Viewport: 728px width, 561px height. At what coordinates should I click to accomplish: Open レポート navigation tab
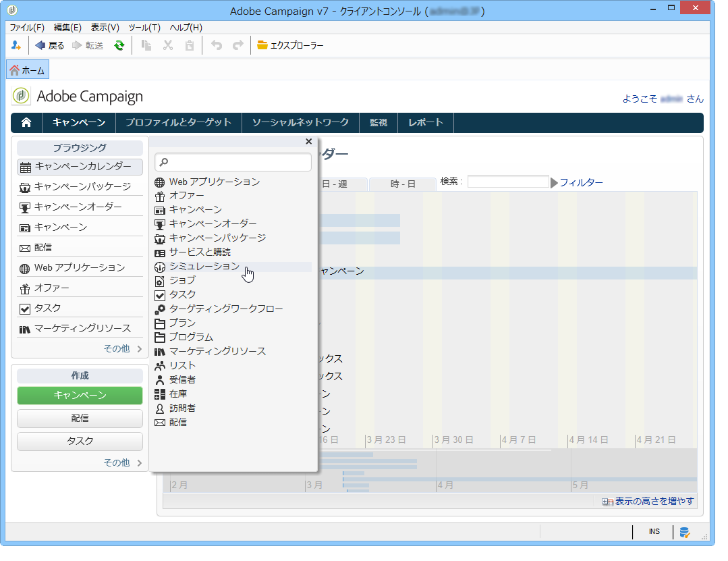click(425, 123)
